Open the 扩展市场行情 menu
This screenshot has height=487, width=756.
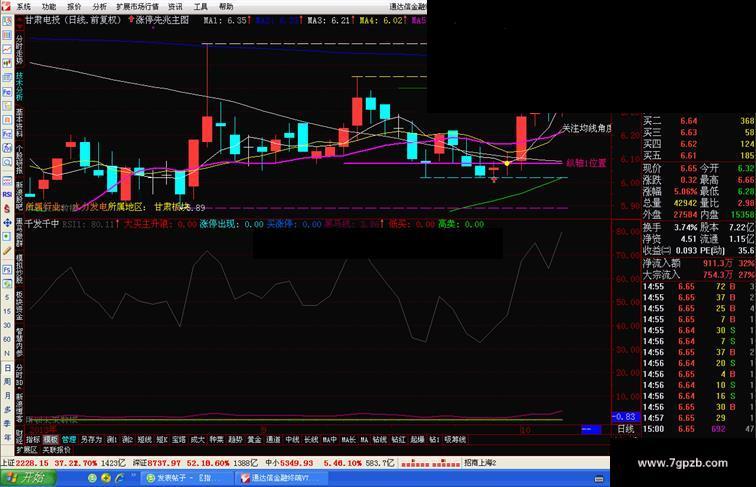[x=137, y=7]
